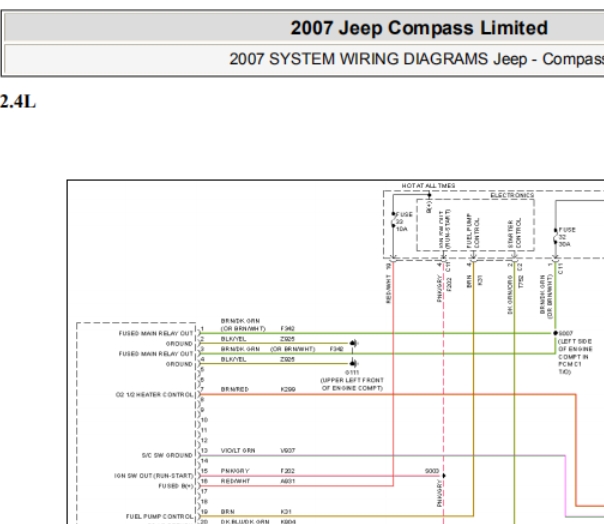The height and width of the screenshot is (524, 604).
Task: Click the vertical 'DK GRN/ORG' wire label
Action: (x=510, y=295)
